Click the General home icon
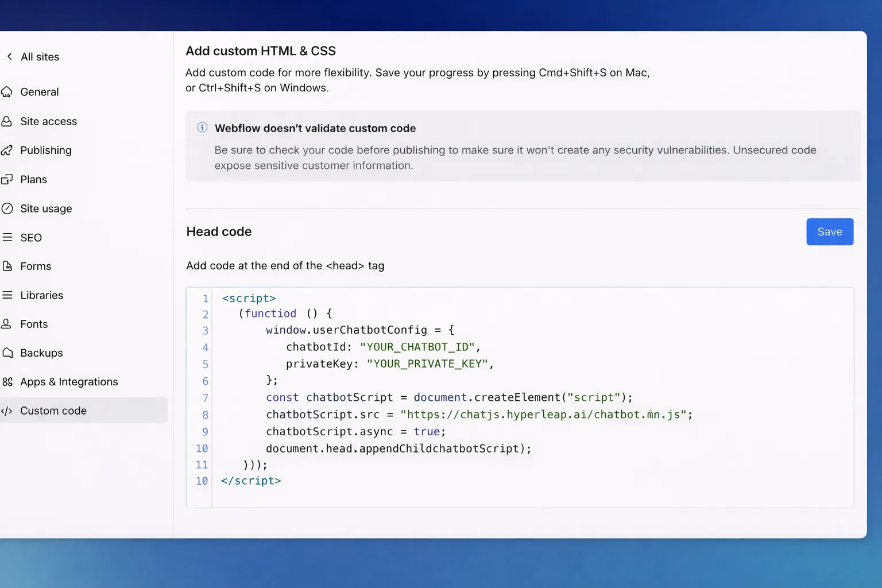Image resolution: width=882 pixels, height=588 pixels. pyautogui.click(x=8, y=92)
